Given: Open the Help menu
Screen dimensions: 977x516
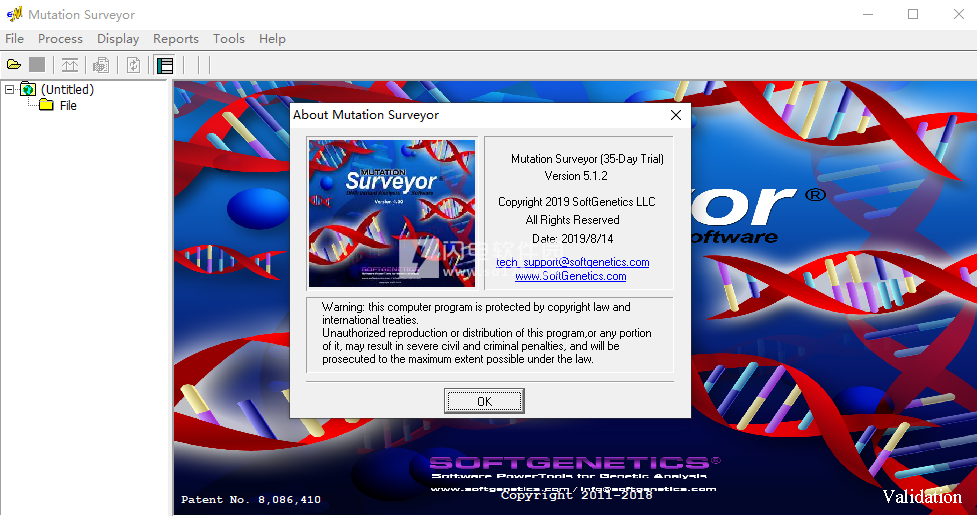Looking at the screenshot, I should [x=272, y=39].
